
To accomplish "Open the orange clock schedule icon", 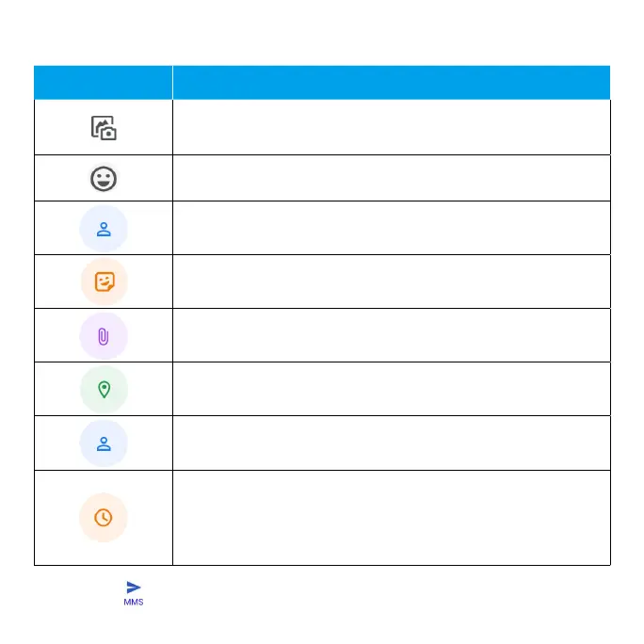I will (103, 518).
